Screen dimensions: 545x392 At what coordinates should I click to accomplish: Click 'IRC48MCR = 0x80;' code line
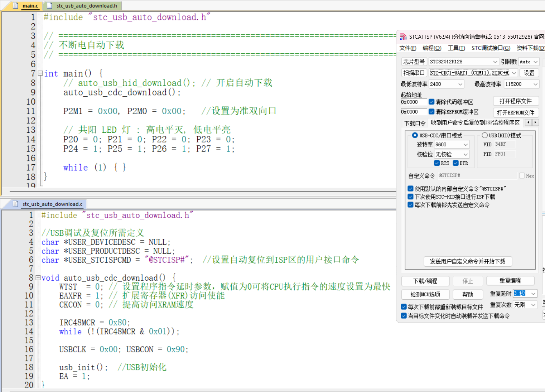(95, 323)
